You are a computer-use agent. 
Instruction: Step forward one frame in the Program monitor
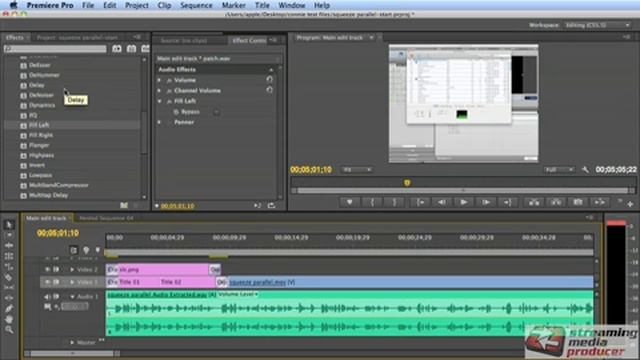pos(486,202)
